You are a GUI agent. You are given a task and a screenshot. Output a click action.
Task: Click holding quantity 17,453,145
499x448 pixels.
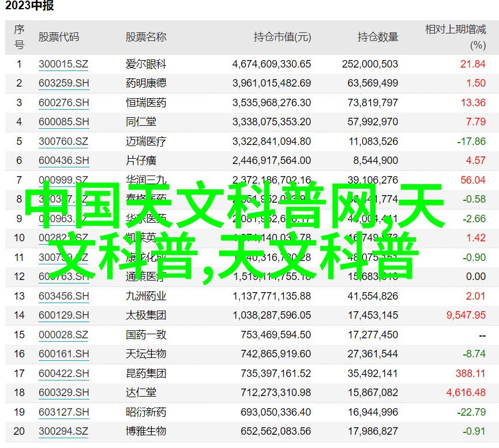(373, 315)
